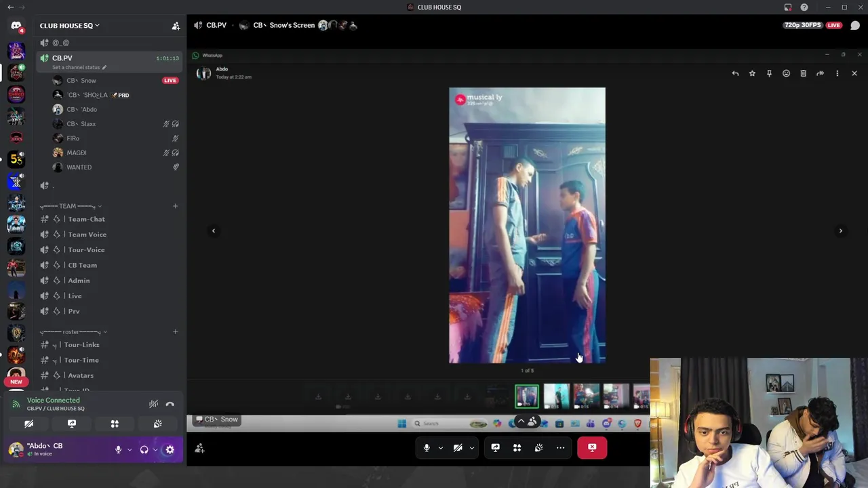868x488 pixels.
Task: Invite friends with bottom-left add-person icon
Action: [199, 448]
